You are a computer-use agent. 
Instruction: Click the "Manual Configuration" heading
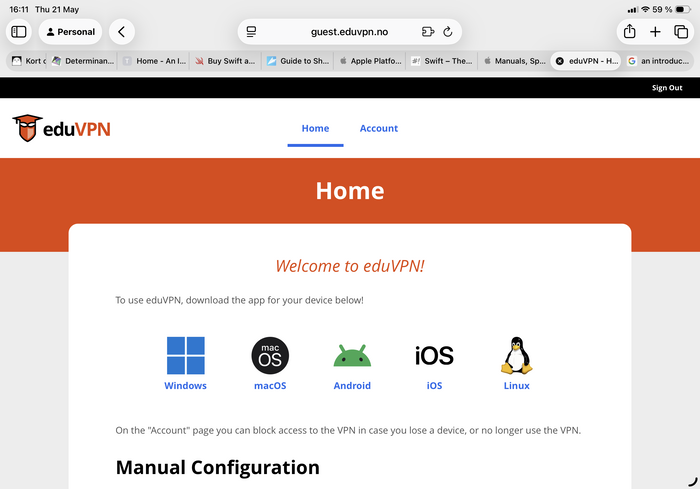[x=217, y=468]
